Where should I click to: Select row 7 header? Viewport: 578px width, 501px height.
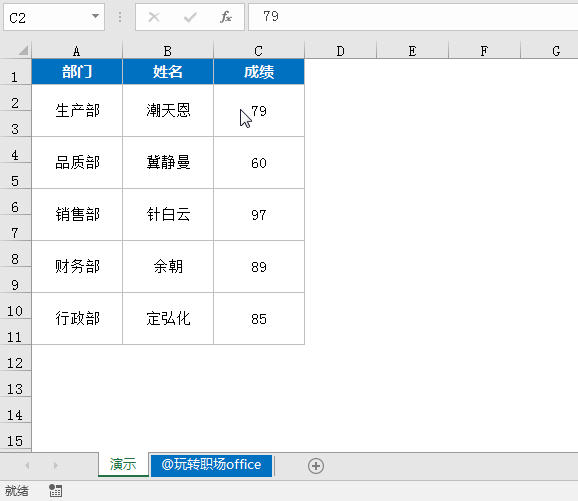(15, 228)
